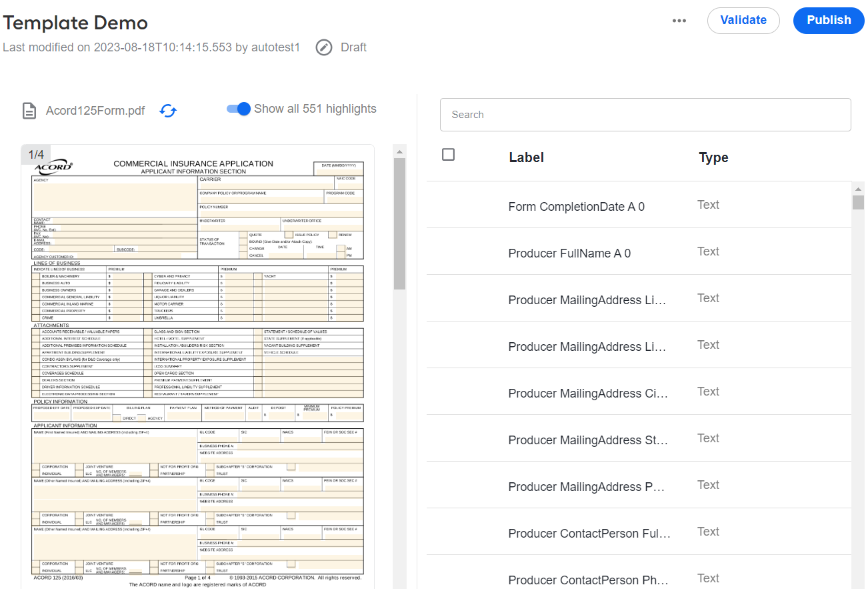Select the Form CompletionDate A 0 row
This screenshot has width=868, height=589.
pyautogui.click(x=639, y=205)
